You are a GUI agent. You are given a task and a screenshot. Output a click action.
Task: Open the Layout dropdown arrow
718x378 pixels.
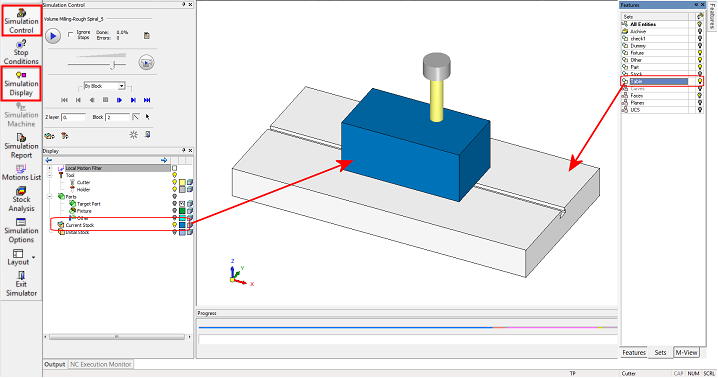[33, 257]
